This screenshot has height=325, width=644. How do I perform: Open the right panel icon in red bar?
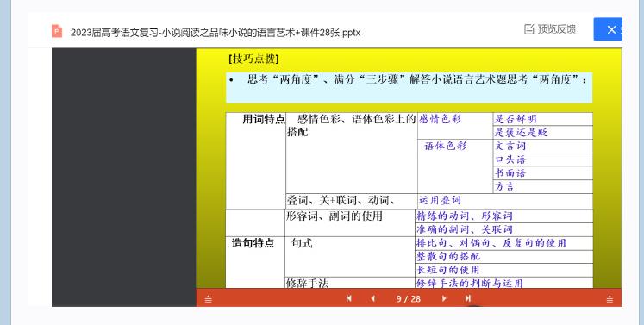[610, 299]
